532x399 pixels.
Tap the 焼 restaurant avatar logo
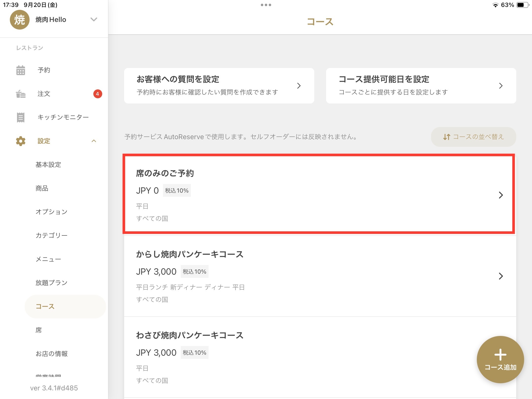click(x=19, y=20)
